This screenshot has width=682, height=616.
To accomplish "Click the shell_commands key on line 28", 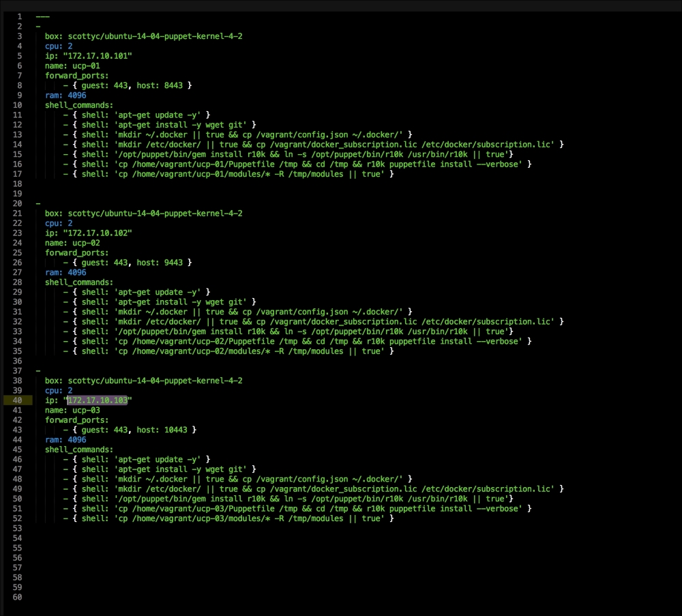I will [x=79, y=282].
